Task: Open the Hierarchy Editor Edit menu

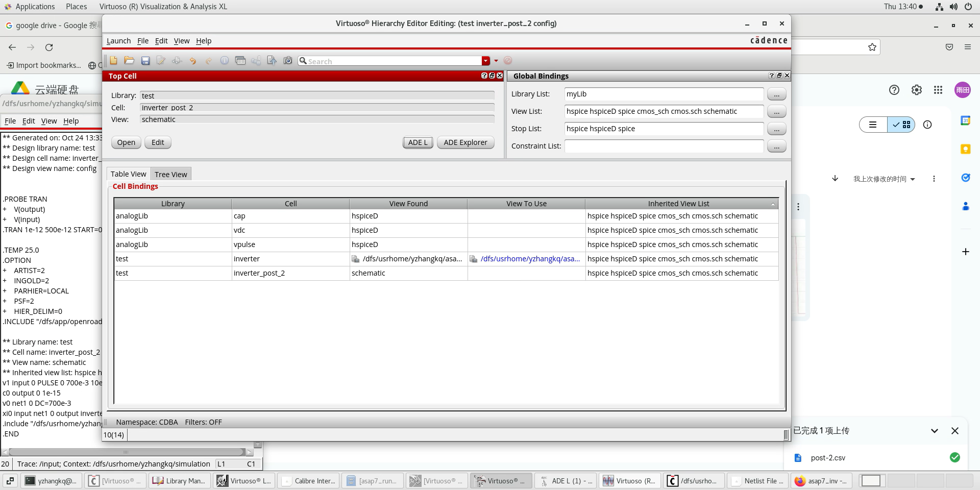Action: coord(161,41)
